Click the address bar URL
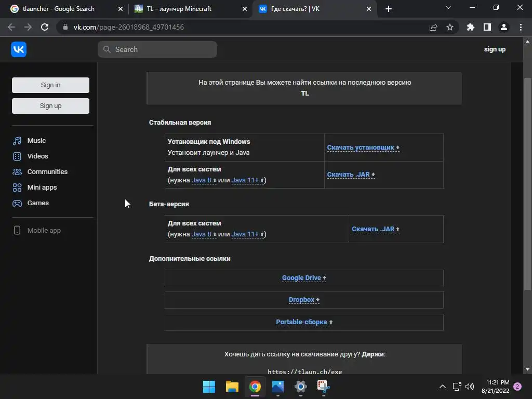Viewport: 532px width, 399px height. tap(129, 27)
